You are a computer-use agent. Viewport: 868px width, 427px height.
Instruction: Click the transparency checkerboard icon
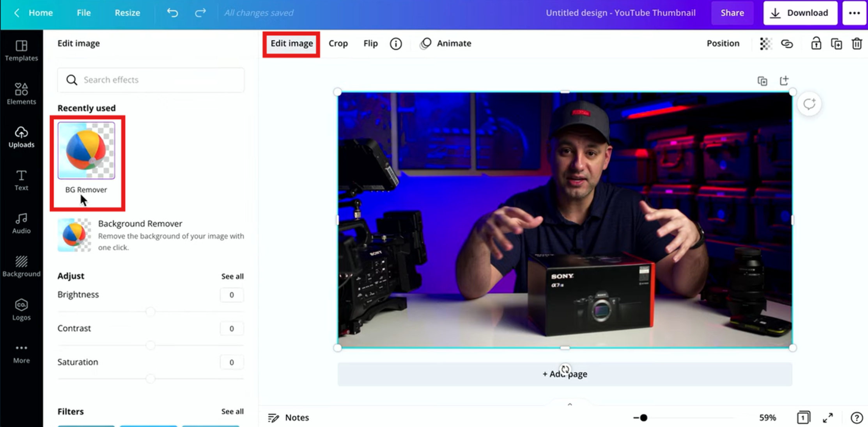tap(765, 44)
